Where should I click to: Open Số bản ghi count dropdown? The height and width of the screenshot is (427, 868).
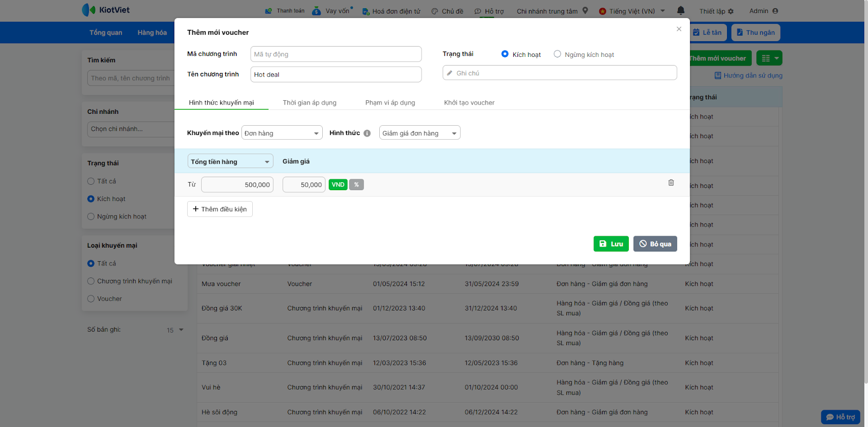(176, 330)
